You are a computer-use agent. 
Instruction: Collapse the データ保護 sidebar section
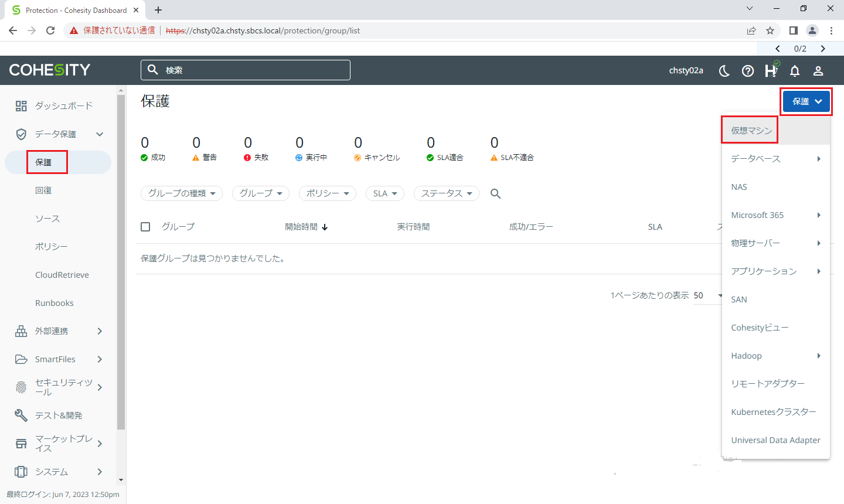tap(100, 134)
